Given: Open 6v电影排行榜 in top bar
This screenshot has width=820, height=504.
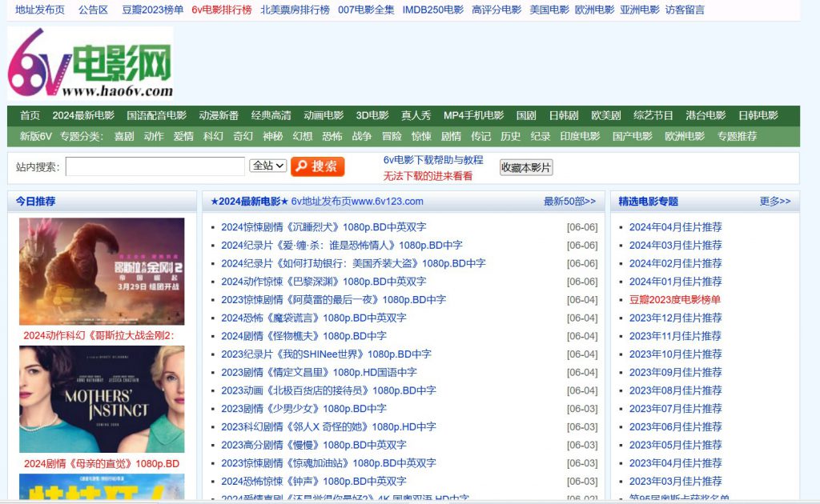Looking at the screenshot, I should pos(221,10).
